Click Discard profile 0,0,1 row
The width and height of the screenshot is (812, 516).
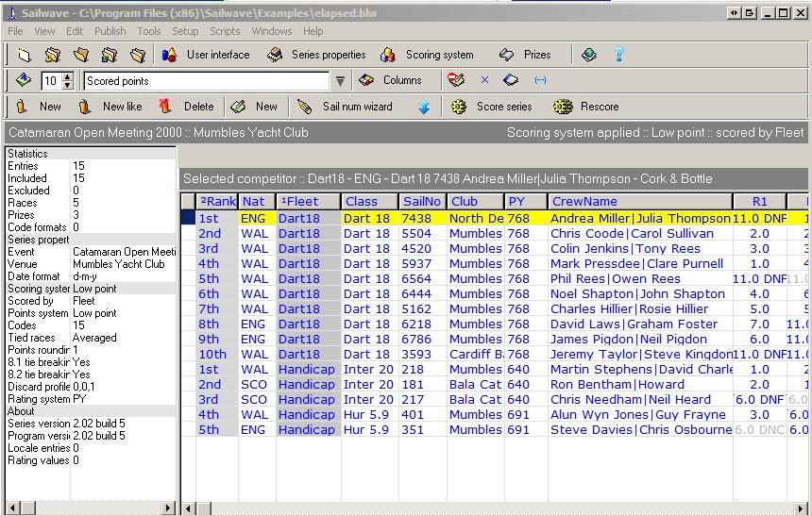pos(91,387)
